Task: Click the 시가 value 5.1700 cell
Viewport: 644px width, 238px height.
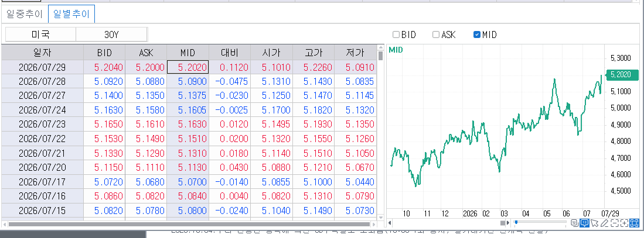Action: tap(271, 110)
